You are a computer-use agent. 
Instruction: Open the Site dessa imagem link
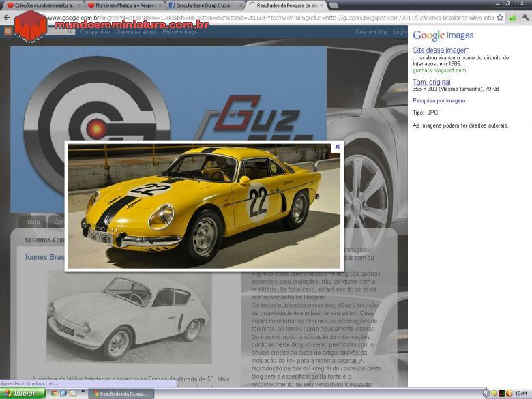(x=441, y=50)
